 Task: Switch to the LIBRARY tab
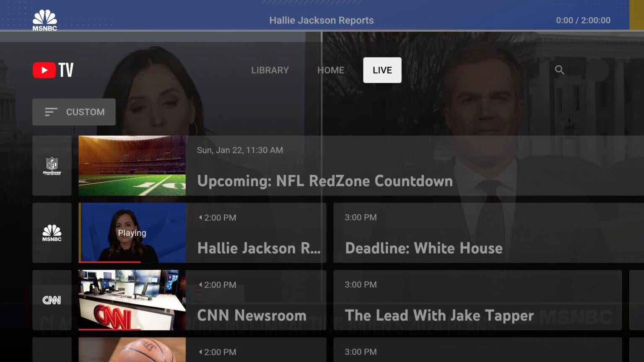click(x=270, y=70)
